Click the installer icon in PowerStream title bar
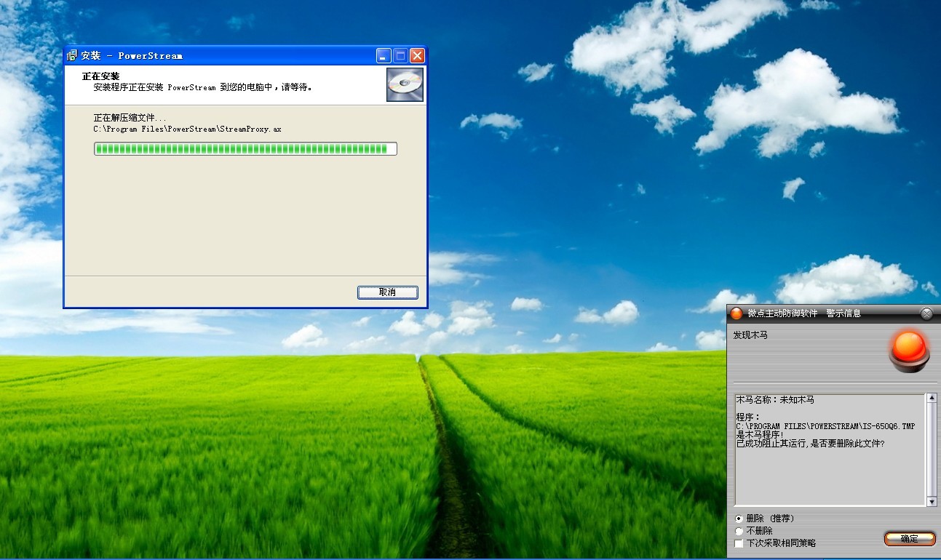The width and height of the screenshot is (941, 560). coord(72,55)
